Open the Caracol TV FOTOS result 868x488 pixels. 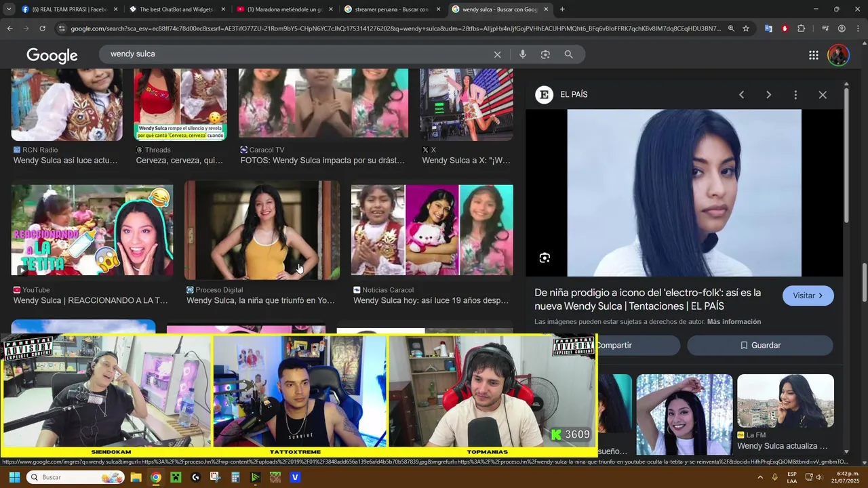point(323,103)
